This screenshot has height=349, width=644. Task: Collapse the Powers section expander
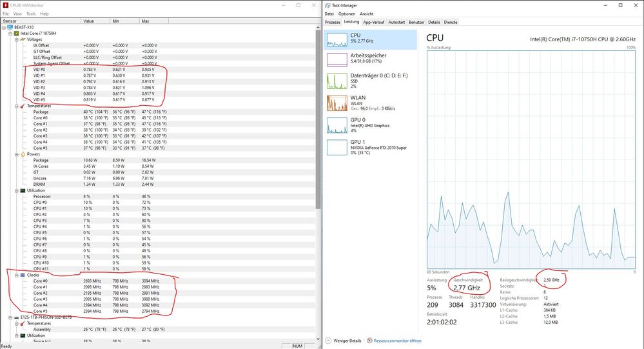coord(17,155)
